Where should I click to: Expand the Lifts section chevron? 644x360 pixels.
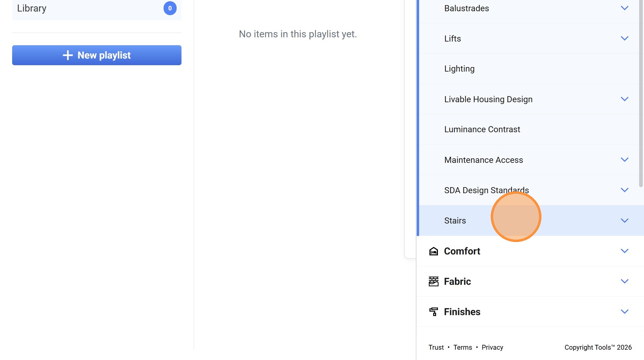pyautogui.click(x=624, y=39)
